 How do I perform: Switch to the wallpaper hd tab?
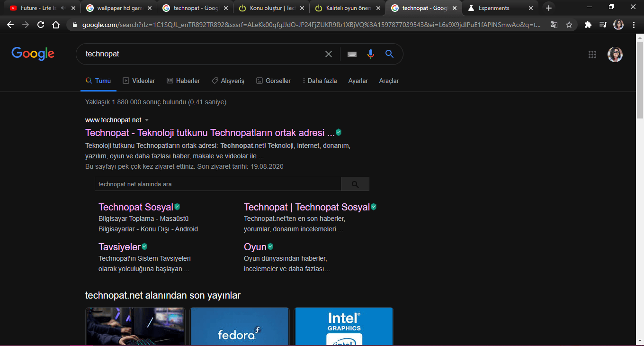point(118,8)
